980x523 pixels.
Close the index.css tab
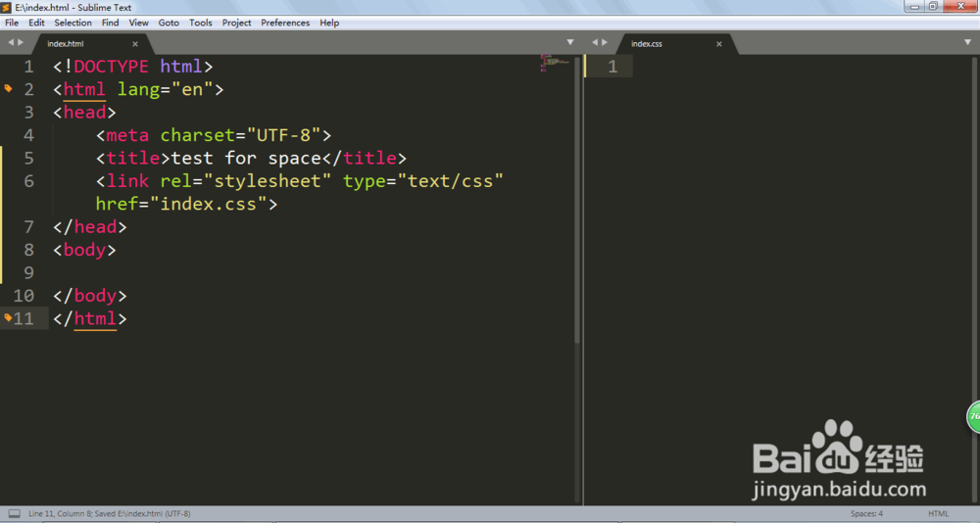(x=718, y=44)
